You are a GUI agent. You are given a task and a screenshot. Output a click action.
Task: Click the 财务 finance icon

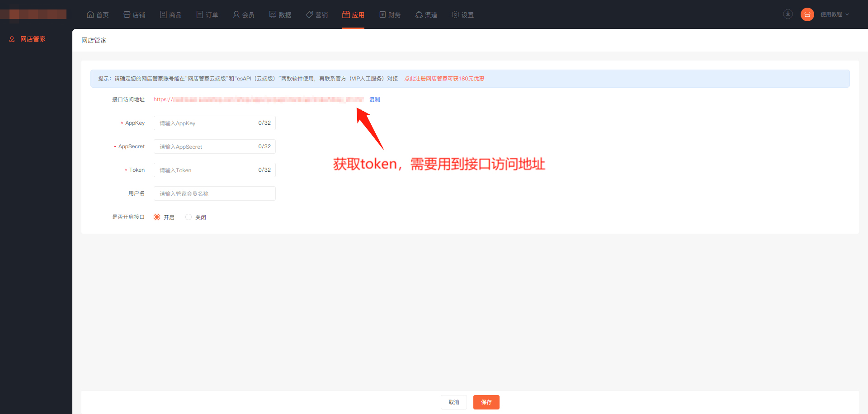pos(382,14)
